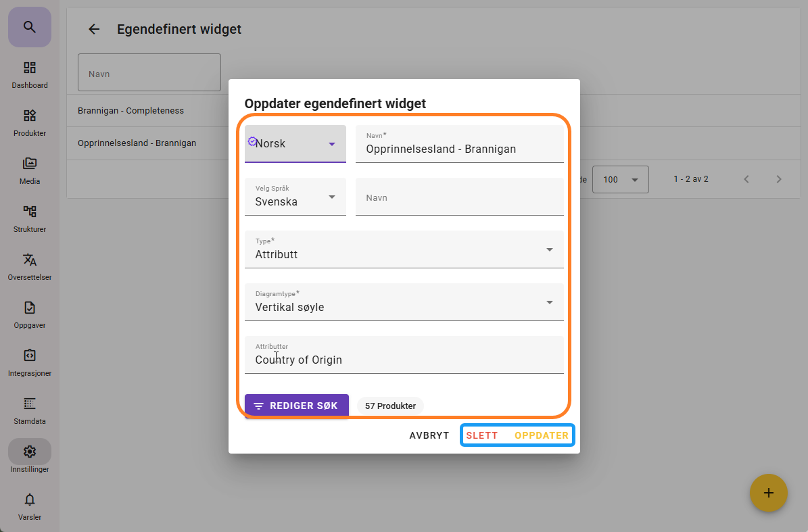Screen dimensions: 808x532
Task: Open Innstillinger gear icon
Action: tap(29, 452)
